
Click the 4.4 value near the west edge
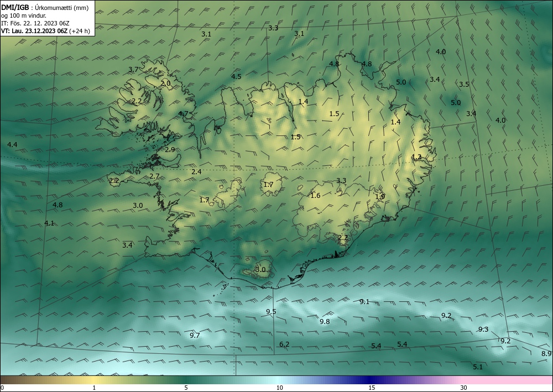[12, 144]
